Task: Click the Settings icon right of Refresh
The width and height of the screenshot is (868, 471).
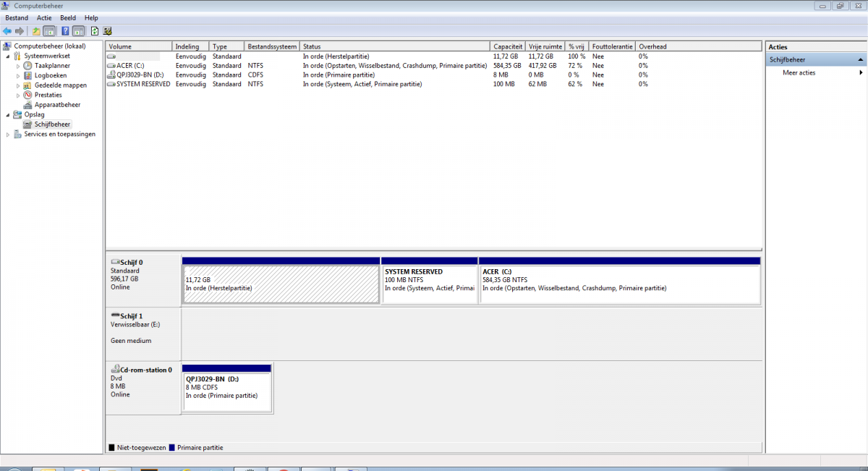Action: click(107, 31)
